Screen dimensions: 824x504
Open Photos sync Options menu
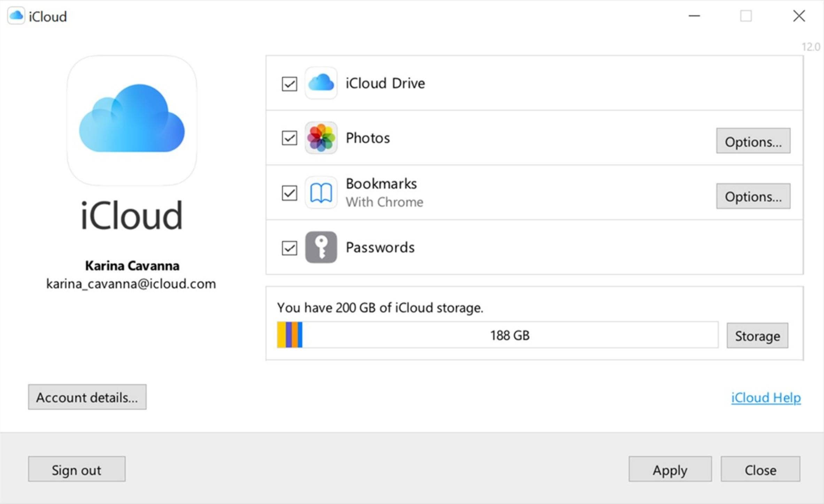coord(753,141)
